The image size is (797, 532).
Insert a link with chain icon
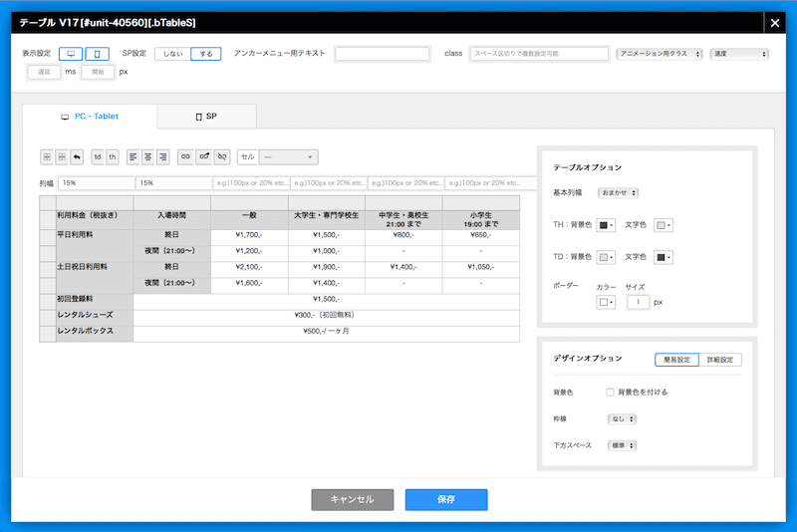pos(185,157)
